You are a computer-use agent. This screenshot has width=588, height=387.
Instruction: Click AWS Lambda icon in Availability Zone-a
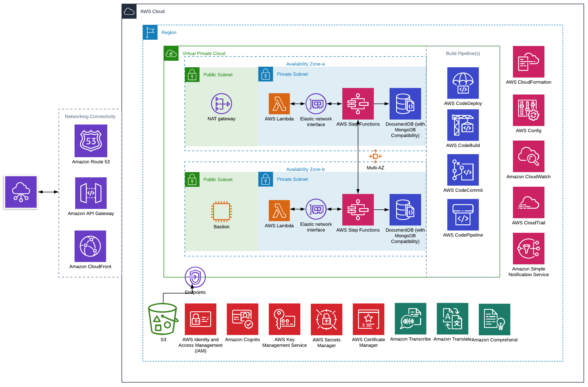[x=279, y=104]
